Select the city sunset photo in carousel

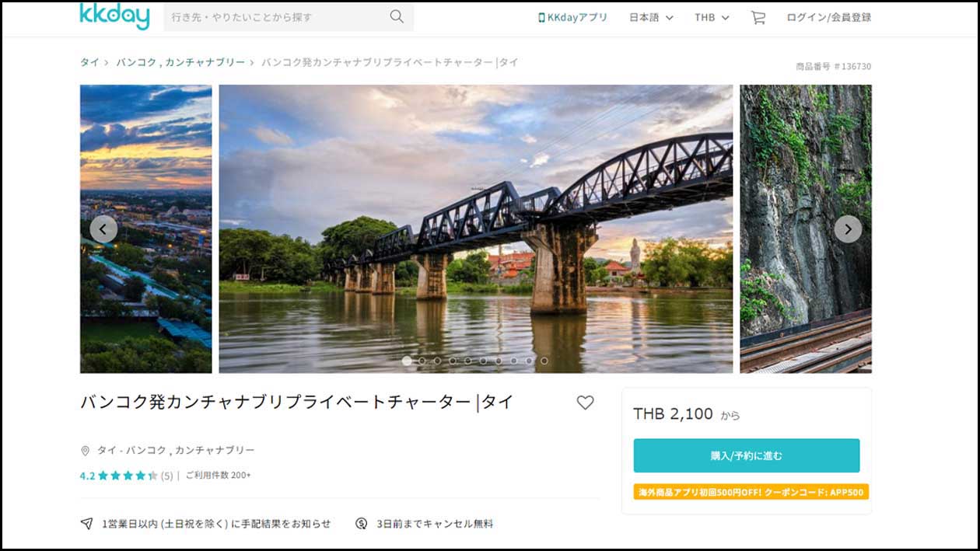point(145,229)
